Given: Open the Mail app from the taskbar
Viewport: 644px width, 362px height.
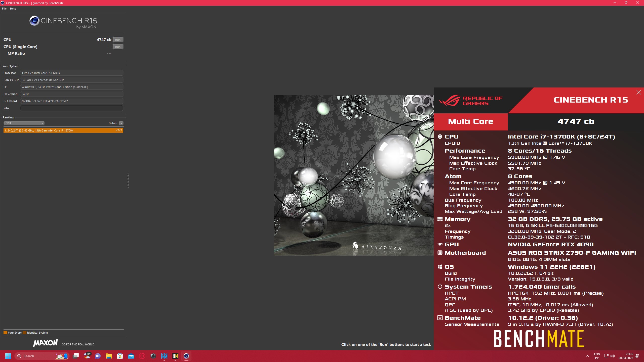Looking at the screenshot, I should click(131, 356).
